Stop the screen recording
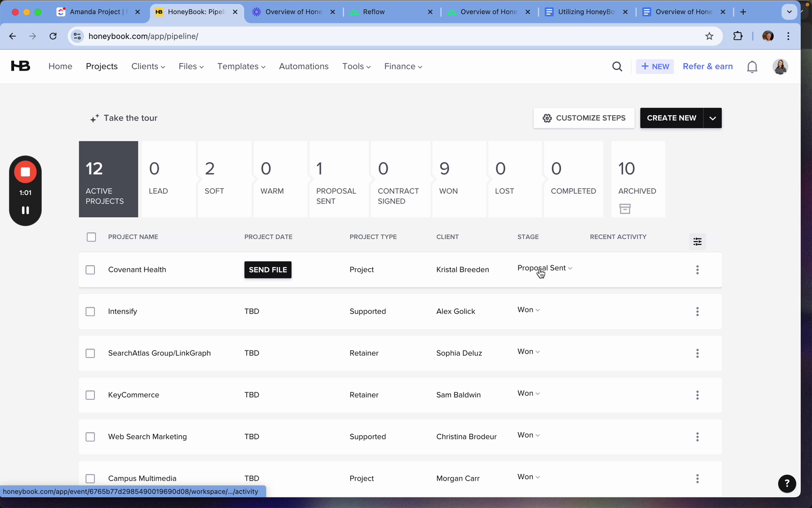This screenshot has width=812, height=508. pyautogui.click(x=25, y=172)
